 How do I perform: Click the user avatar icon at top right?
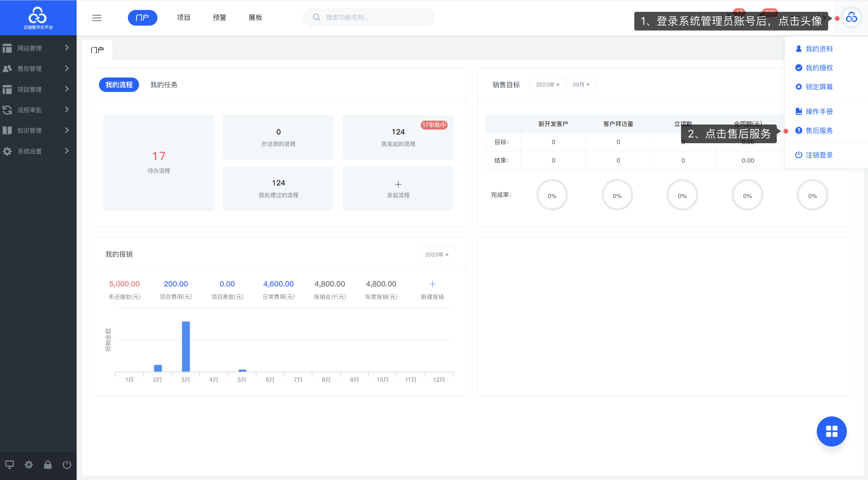click(851, 17)
